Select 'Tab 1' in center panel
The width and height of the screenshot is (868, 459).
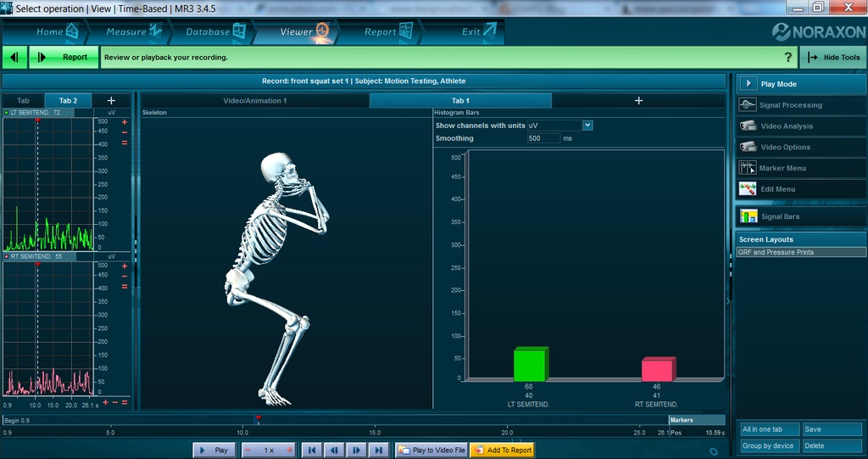(460, 100)
